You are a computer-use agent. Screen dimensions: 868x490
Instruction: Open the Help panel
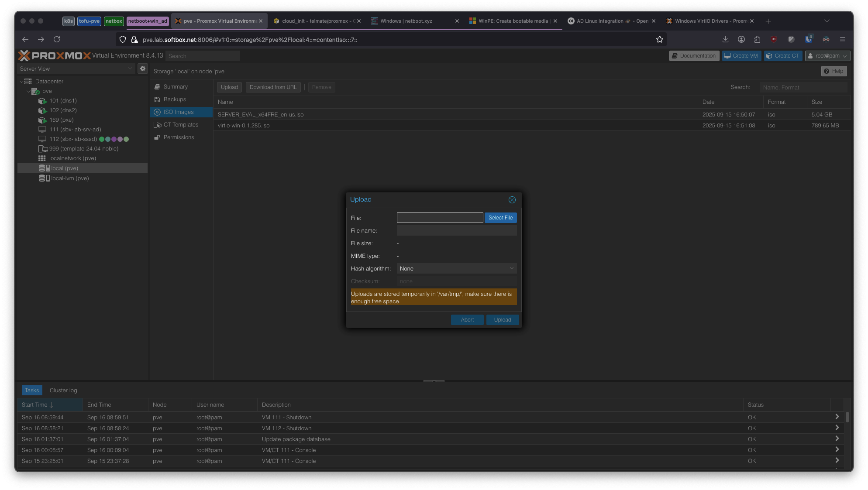point(834,71)
